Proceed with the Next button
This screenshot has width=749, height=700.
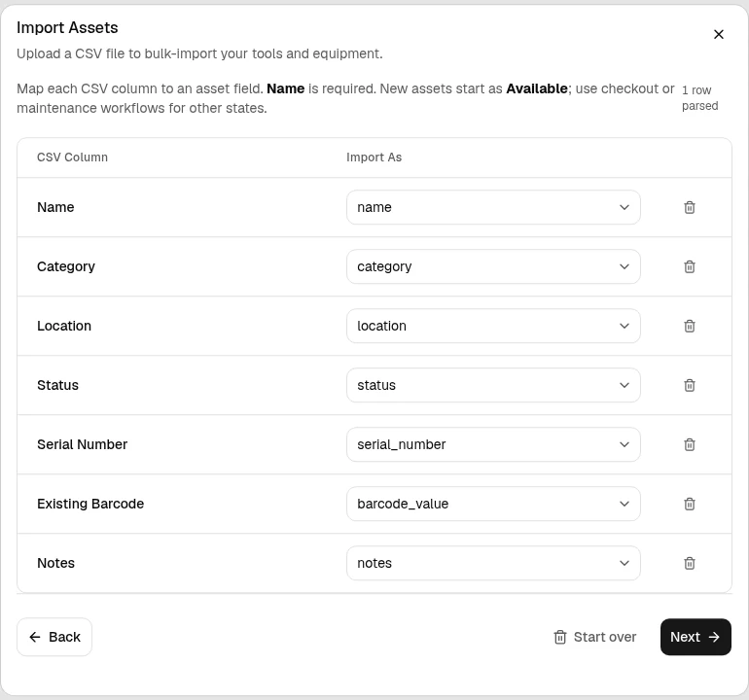pyautogui.click(x=695, y=637)
